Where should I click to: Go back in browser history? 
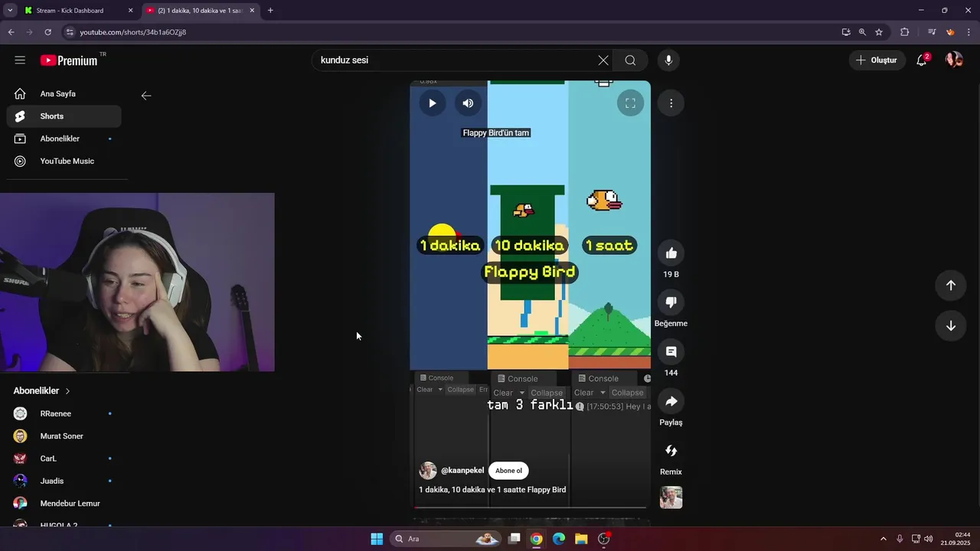pyautogui.click(x=11, y=32)
